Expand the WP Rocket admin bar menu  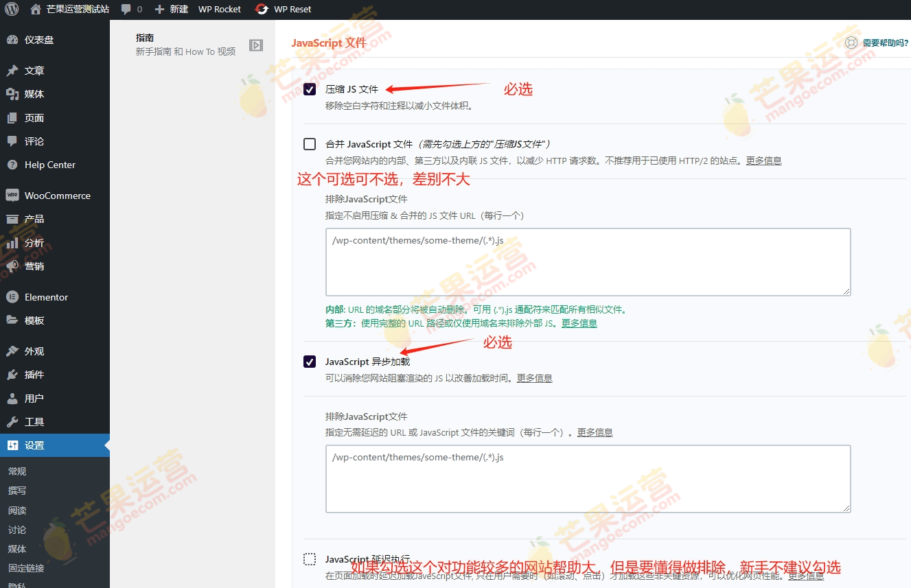pos(220,10)
